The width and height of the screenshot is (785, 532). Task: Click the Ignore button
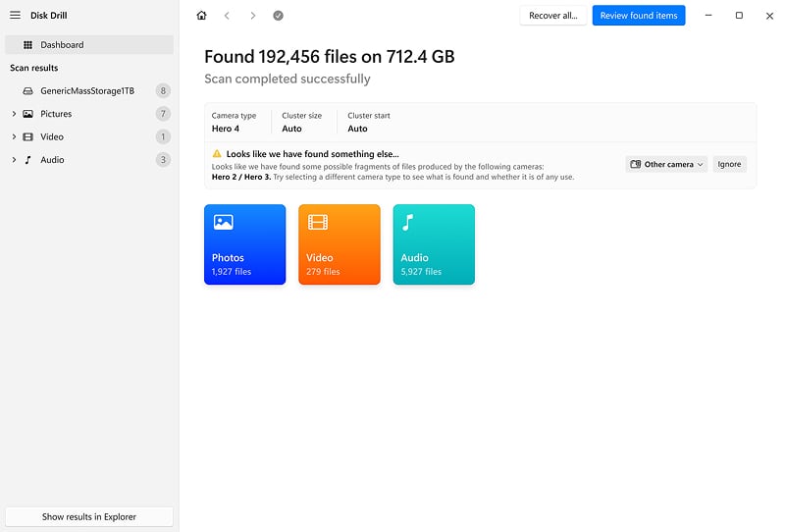tap(729, 164)
